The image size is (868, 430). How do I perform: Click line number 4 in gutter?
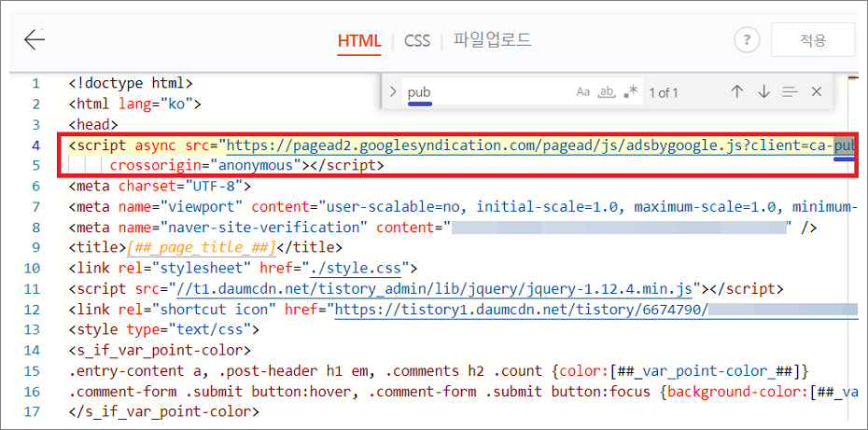(36, 146)
